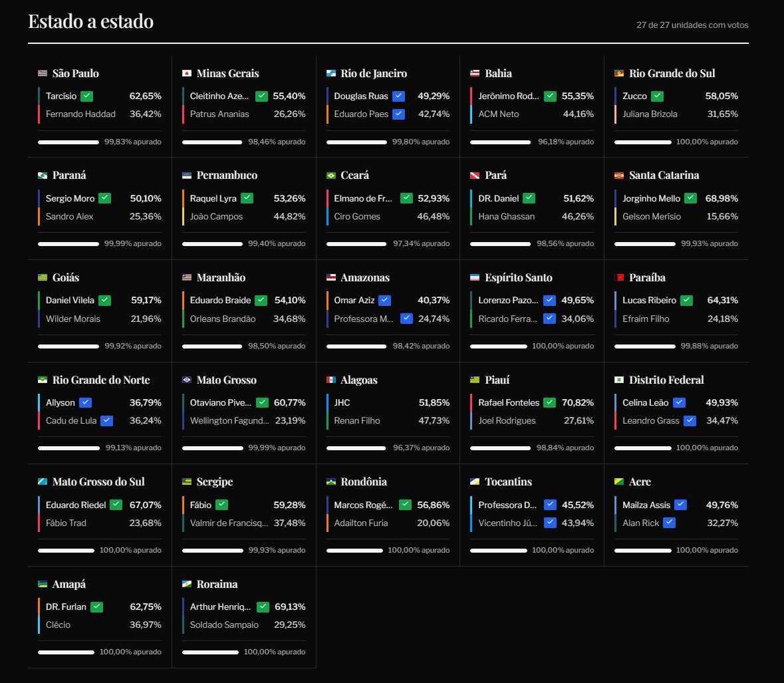Open the Distrito Federal heading
Image resolution: width=784 pixels, height=683 pixels.
point(666,380)
